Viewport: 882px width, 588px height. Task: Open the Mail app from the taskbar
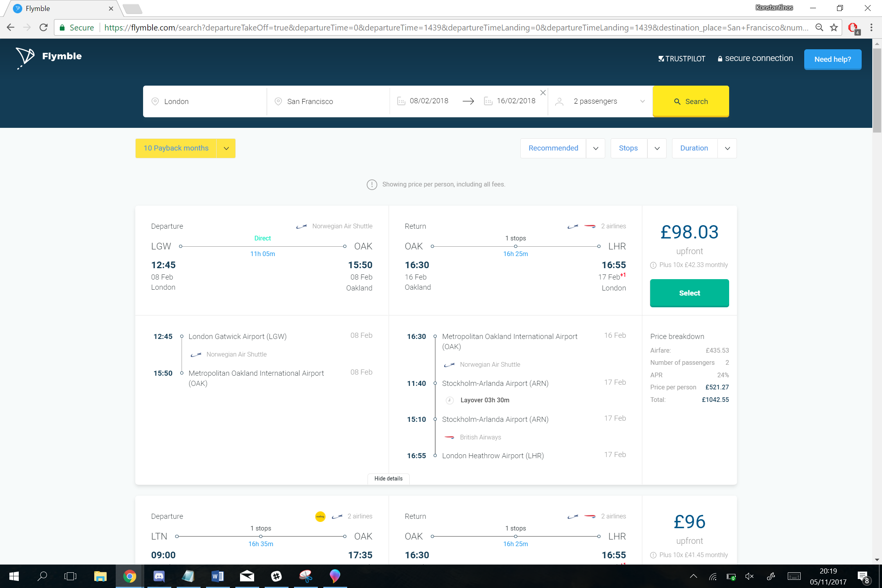click(247, 576)
